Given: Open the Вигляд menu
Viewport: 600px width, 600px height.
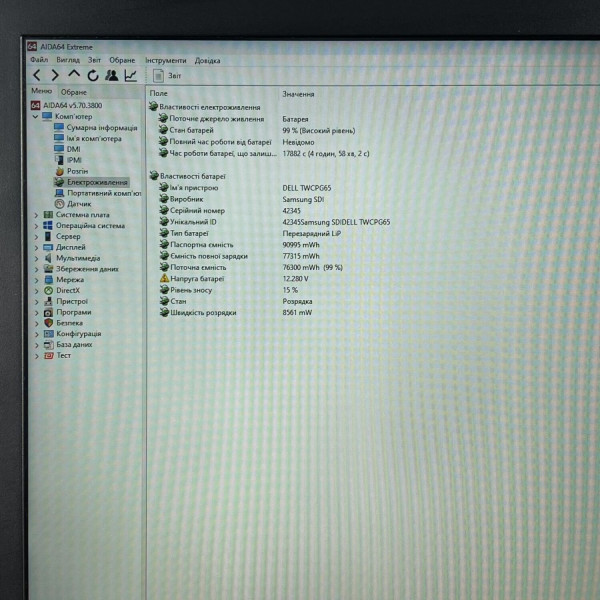Looking at the screenshot, I should coord(68,60).
